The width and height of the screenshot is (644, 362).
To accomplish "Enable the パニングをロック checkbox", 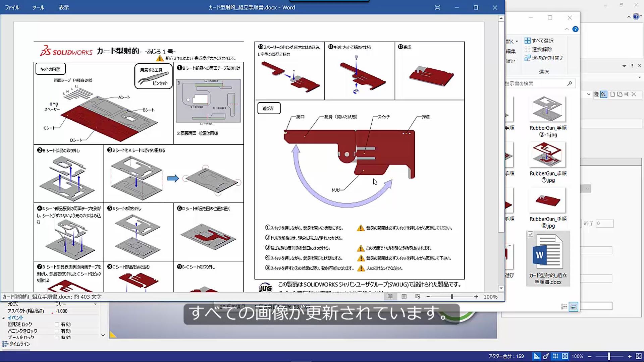I will (x=57, y=331).
